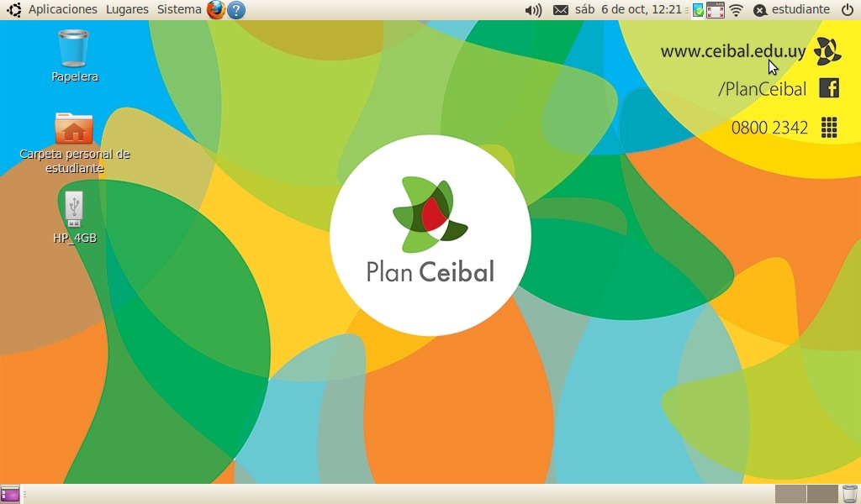
Task: Open the calendar from the date and time
Action: tap(628, 9)
